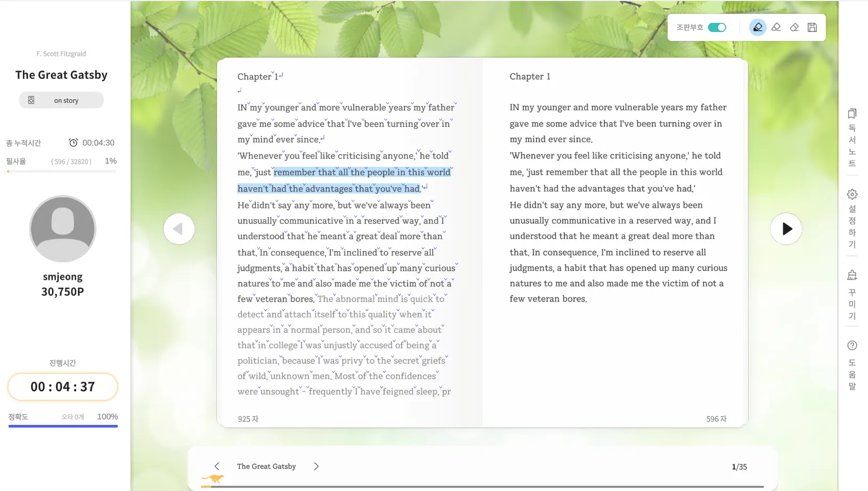Go to the next page with right arrow

786,229
